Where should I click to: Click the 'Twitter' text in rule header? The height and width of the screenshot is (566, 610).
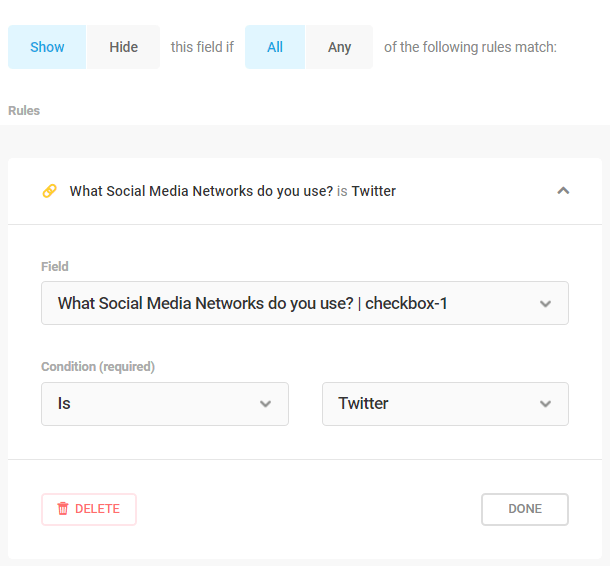[373, 191]
